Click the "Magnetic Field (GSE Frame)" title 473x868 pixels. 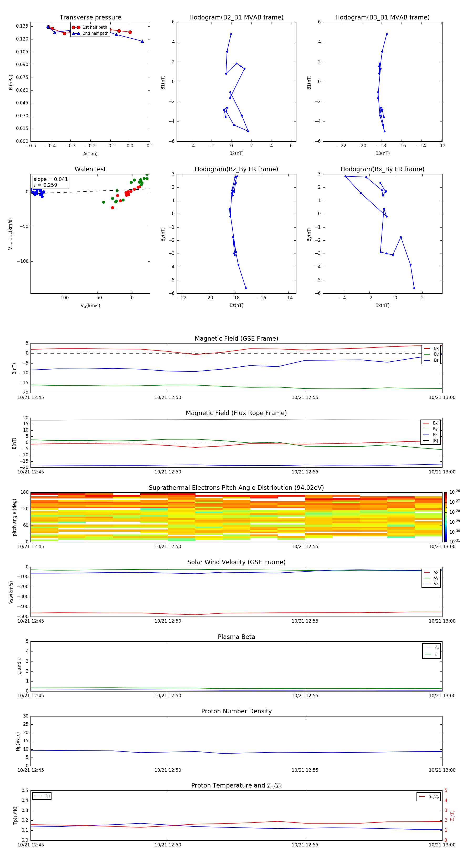click(x=236, y=339)
